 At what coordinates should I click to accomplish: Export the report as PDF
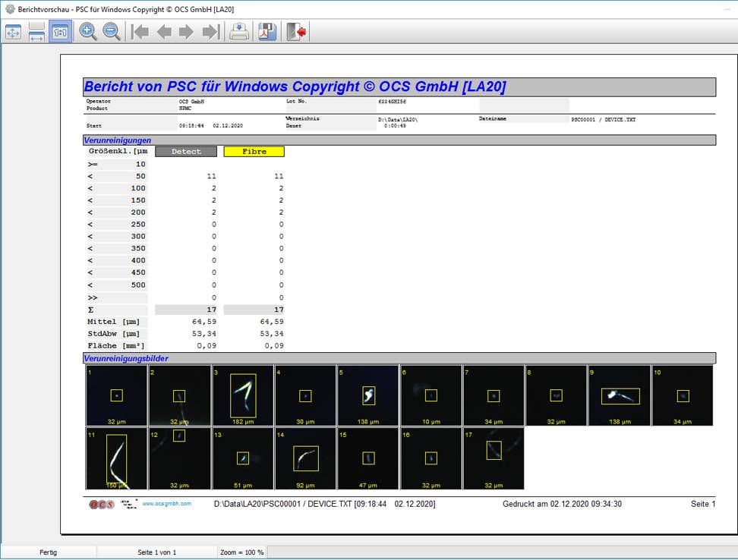(266, 32)
